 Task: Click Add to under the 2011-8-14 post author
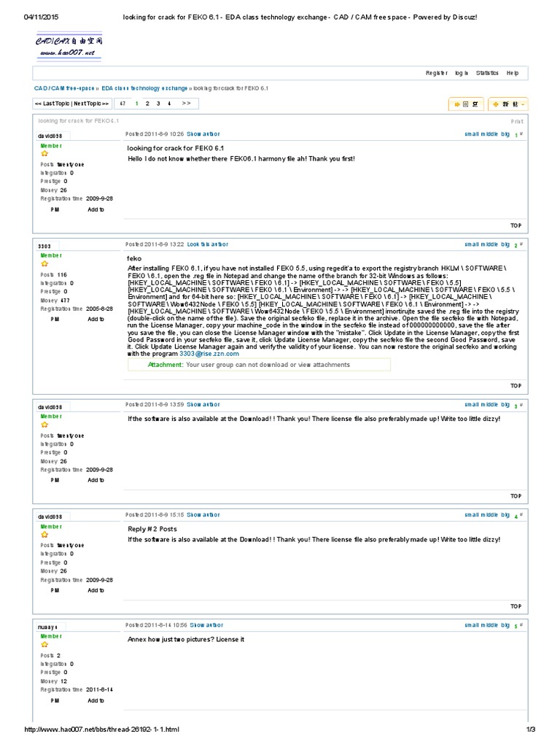click(x=96, y=700)
